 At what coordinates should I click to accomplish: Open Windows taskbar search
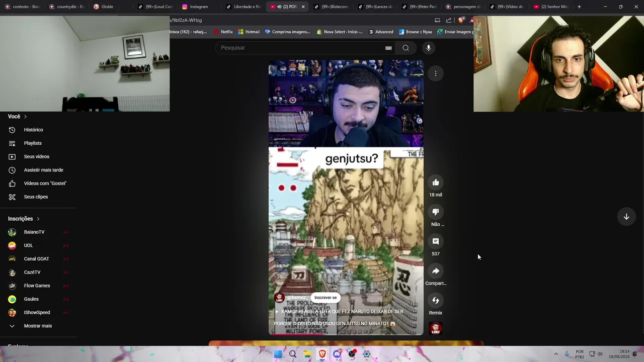[x=292, y=354]
